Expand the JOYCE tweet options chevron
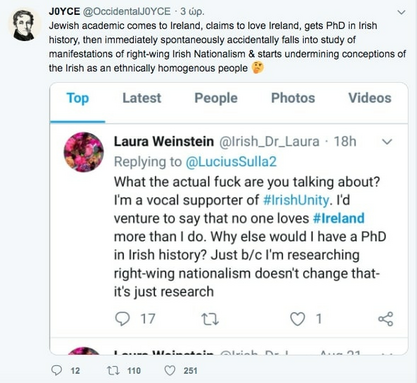417x383 pixels. click(402, 12)
